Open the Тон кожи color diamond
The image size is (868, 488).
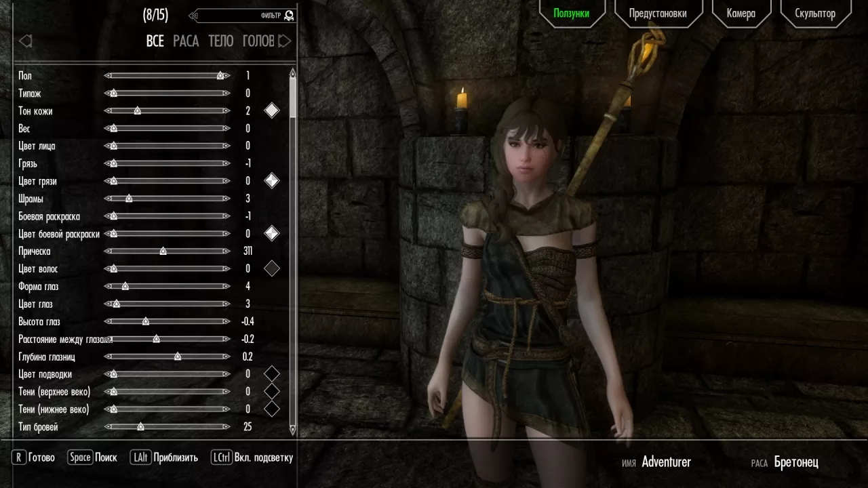point(271,110)
